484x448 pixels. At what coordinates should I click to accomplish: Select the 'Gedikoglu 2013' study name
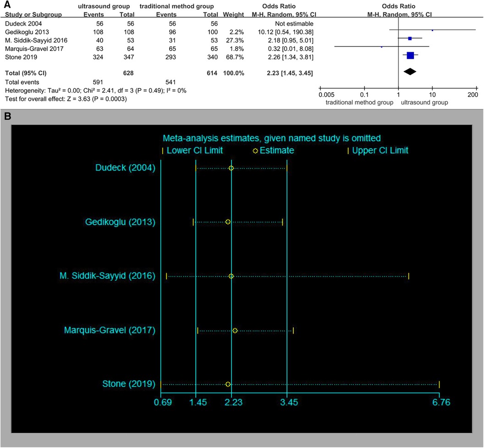[x=27, y=32]
